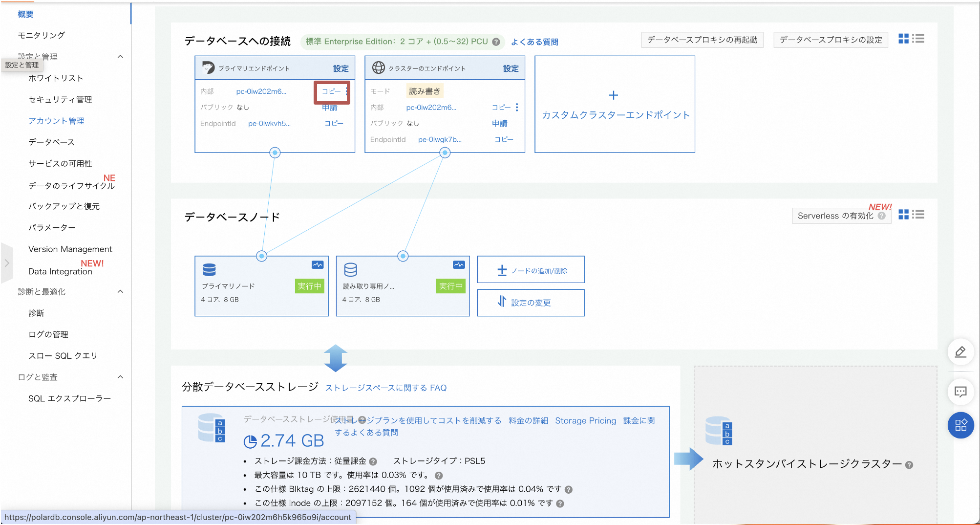
Task: Collapse the 設定と管理 sidebar section
Action: coord(121,56)
